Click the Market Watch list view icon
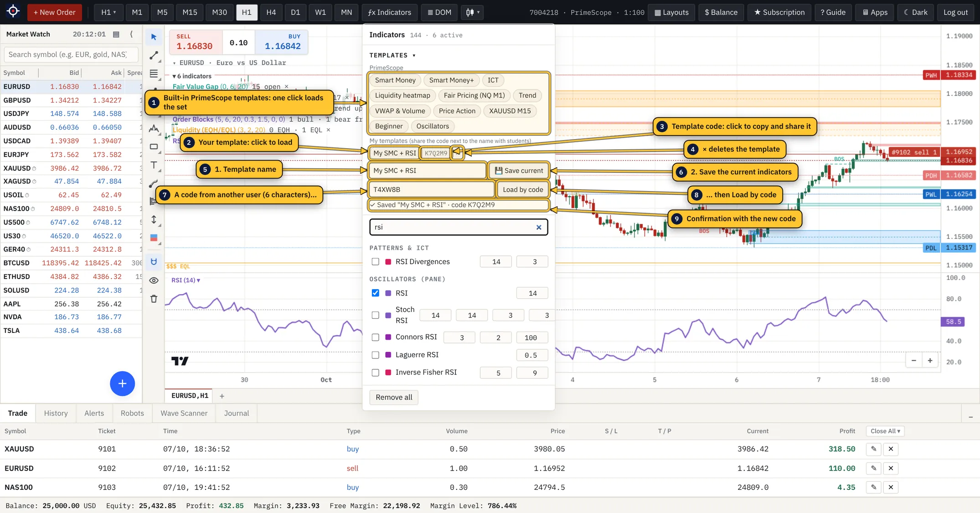 pos(116,34)
